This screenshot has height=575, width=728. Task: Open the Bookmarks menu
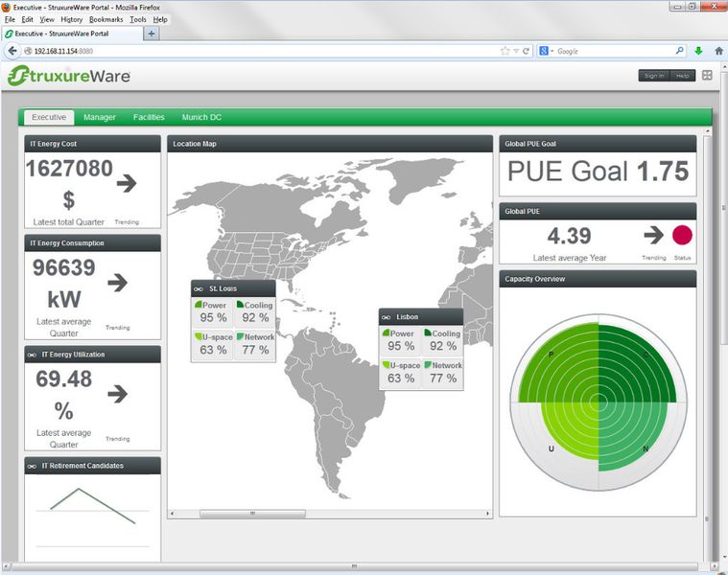(x=106, y=19)
